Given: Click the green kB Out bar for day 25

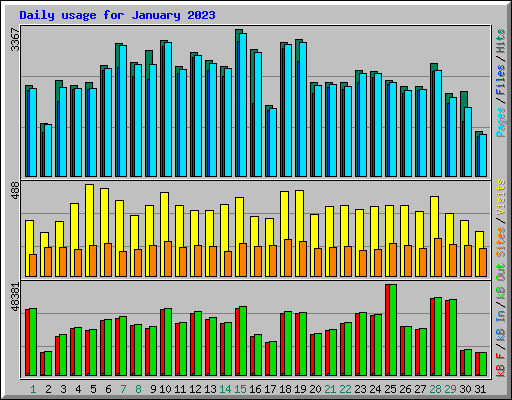Looking at the screenshot, I should [x=393, y=330].
